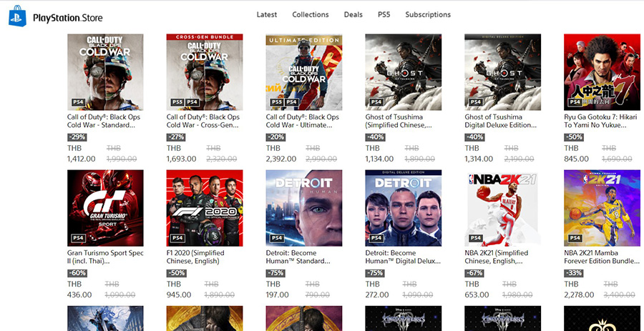The width and height of the screenshot is (644, 331).
Task: Open Detroit Become Human Standard cover
Action: pos(304,208)
